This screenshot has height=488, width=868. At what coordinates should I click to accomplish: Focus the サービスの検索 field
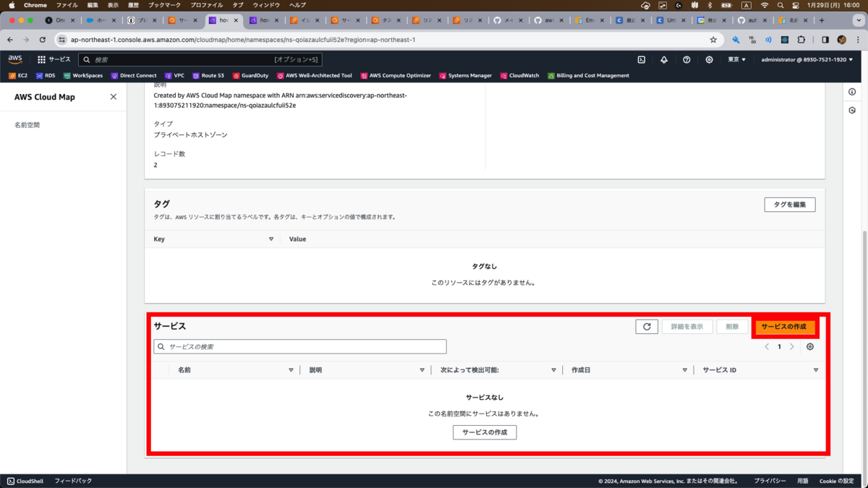click(300, 346)
